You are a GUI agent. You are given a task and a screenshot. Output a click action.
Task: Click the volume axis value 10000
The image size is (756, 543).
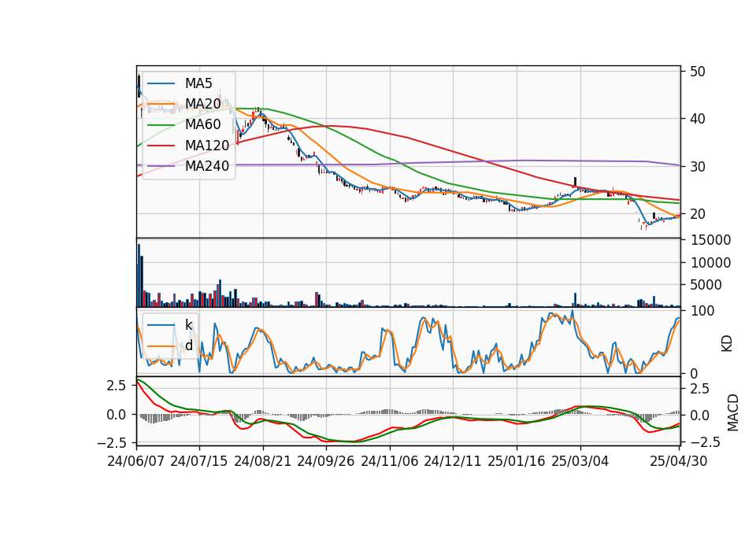(710, 263)
